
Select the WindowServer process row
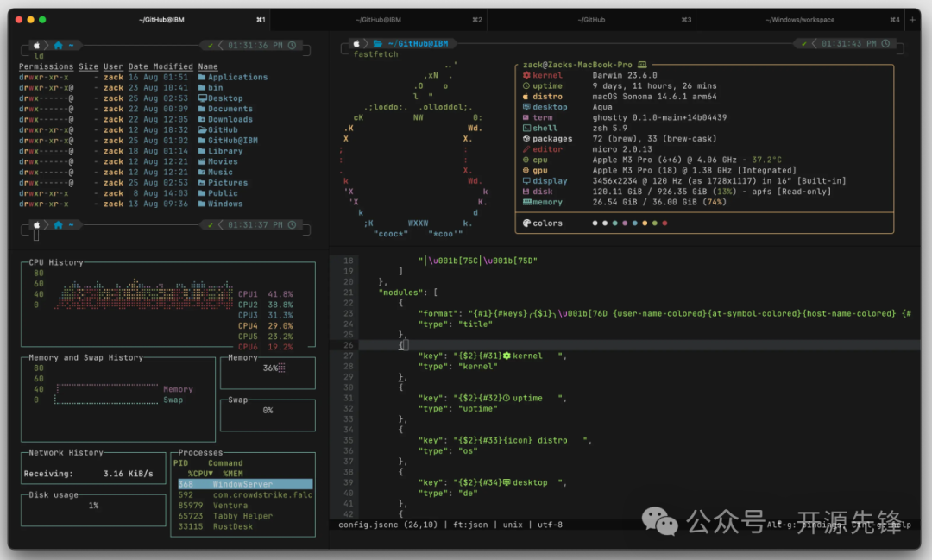245,485
